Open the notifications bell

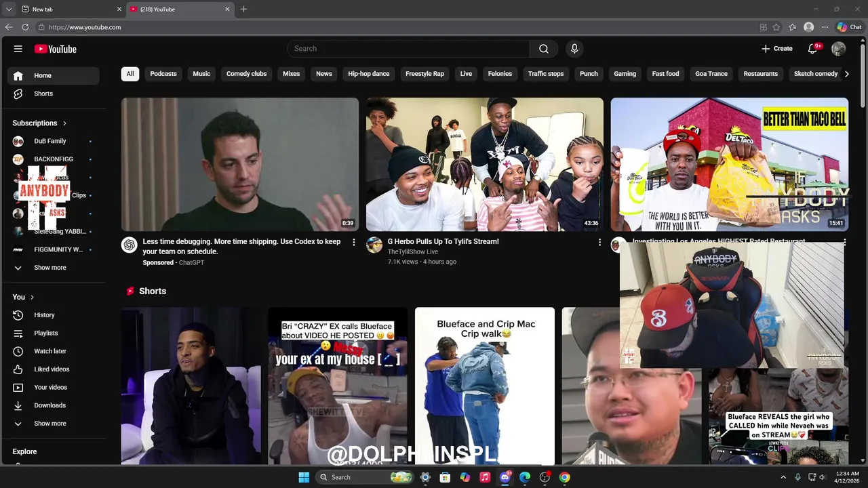(x=813, y=49)
